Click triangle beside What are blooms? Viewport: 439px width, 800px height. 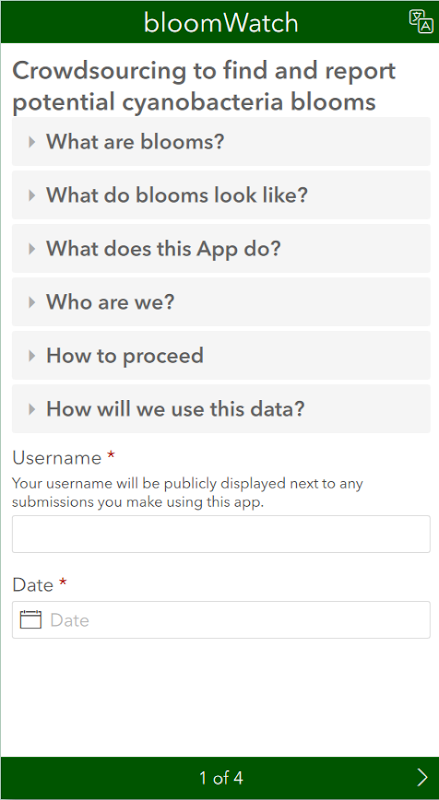32,141
